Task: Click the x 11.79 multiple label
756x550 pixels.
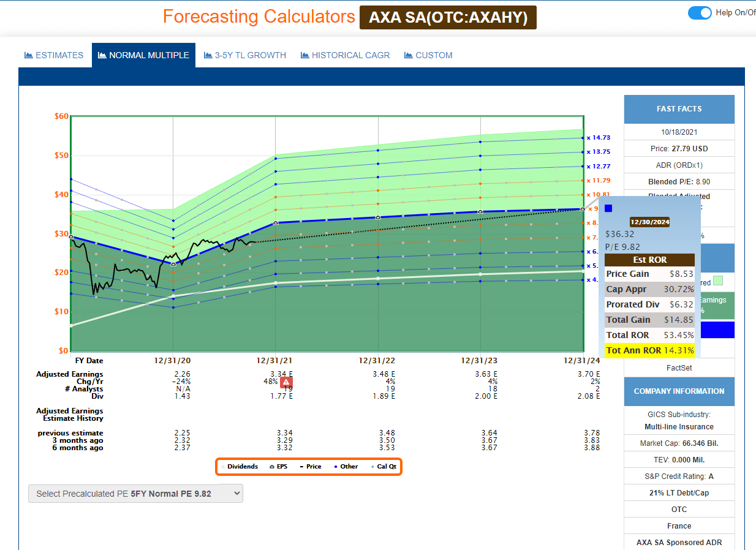Action: [x=598, y=181]
